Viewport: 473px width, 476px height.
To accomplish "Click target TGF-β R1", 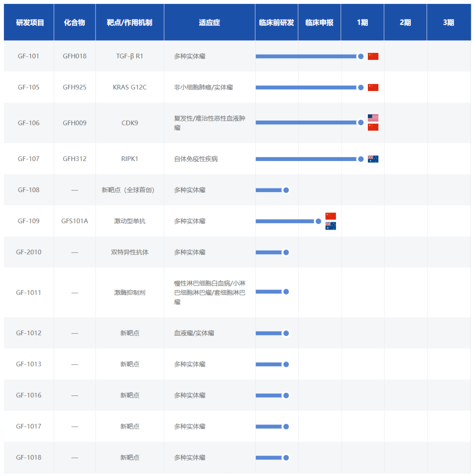I will [x=130, y=56].
